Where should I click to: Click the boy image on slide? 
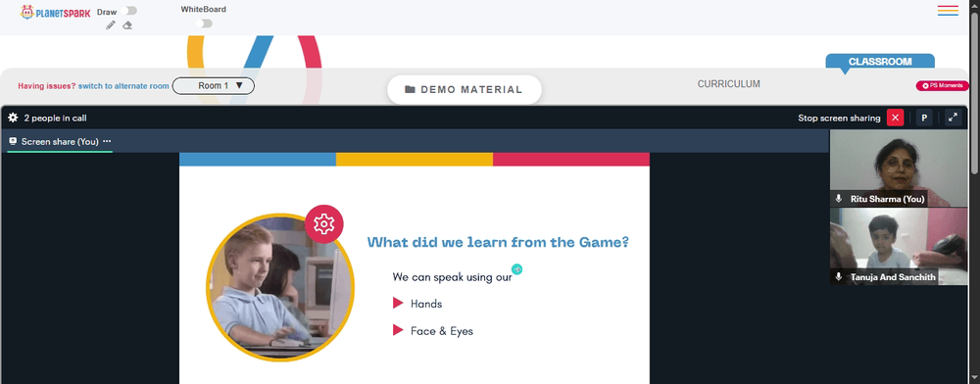tap(280, 287)
